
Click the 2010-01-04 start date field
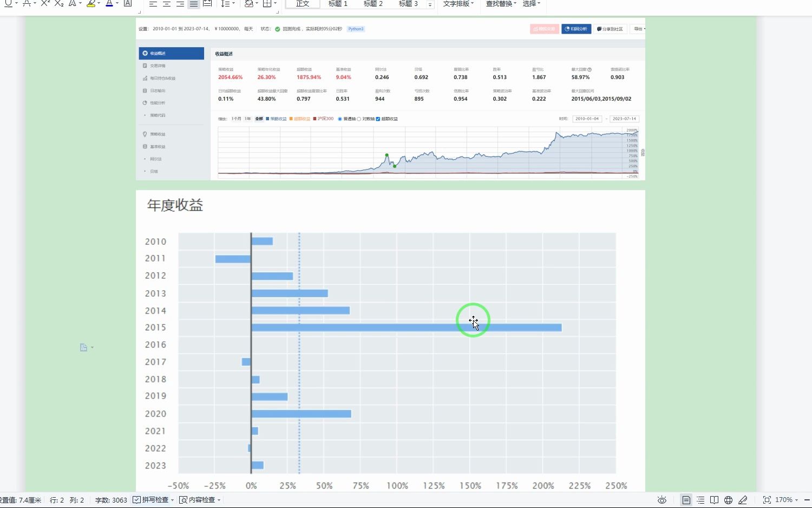587,119
